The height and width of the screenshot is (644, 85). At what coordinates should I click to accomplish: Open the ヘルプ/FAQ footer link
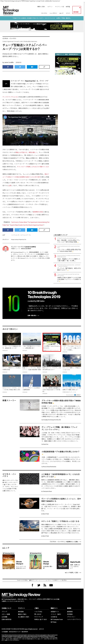pyautogui.click(x=38, y=612)
